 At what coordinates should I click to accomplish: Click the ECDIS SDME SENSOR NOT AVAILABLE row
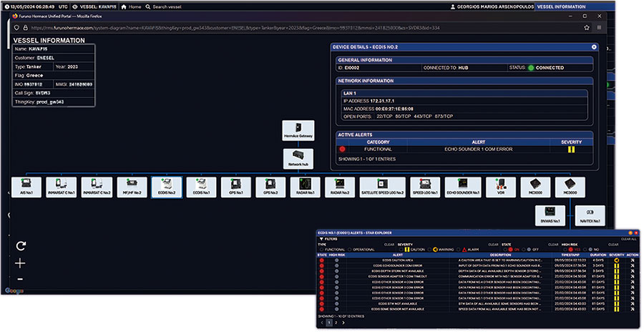pyautogui.click(x=478, y=309)
